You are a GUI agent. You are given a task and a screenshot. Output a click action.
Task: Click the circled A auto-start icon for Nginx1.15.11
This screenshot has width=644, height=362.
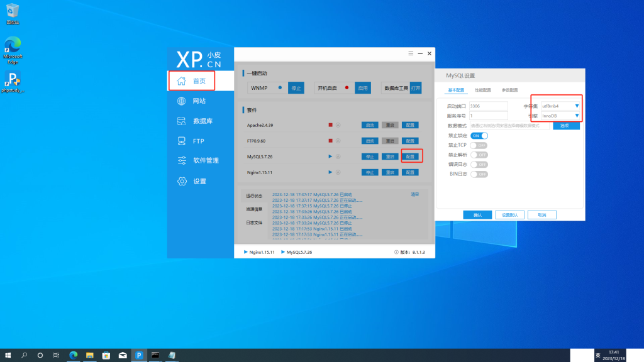click(x=338, y=172)
